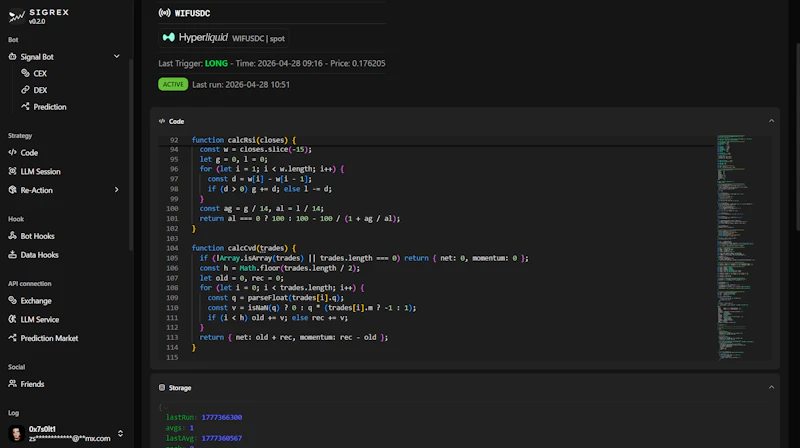800x448 pixels.
Task: Click the LLM Service icon
Action: click(x=12, y=319)
